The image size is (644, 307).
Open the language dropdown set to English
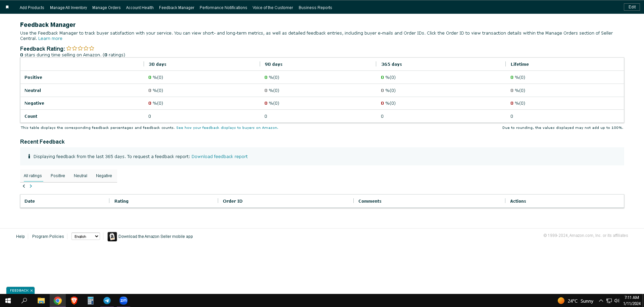point(86,237)
